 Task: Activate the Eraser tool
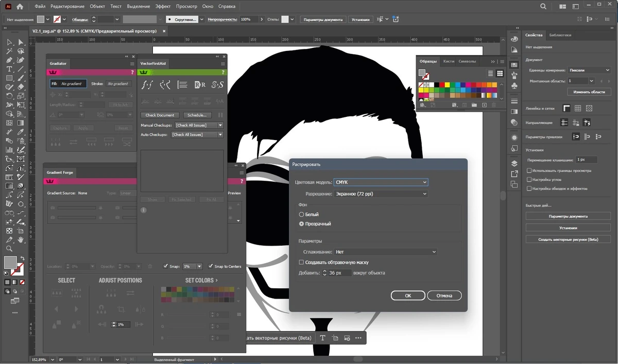pos(21,87)
